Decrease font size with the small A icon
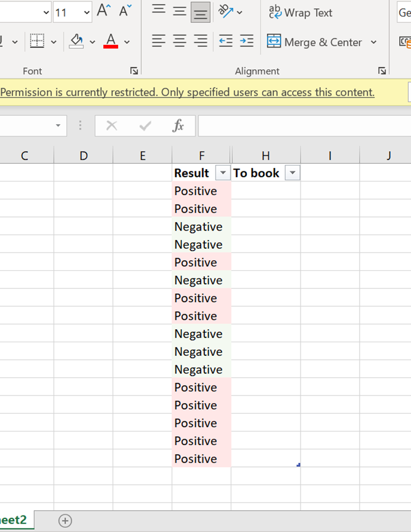 tap(123, 11)
